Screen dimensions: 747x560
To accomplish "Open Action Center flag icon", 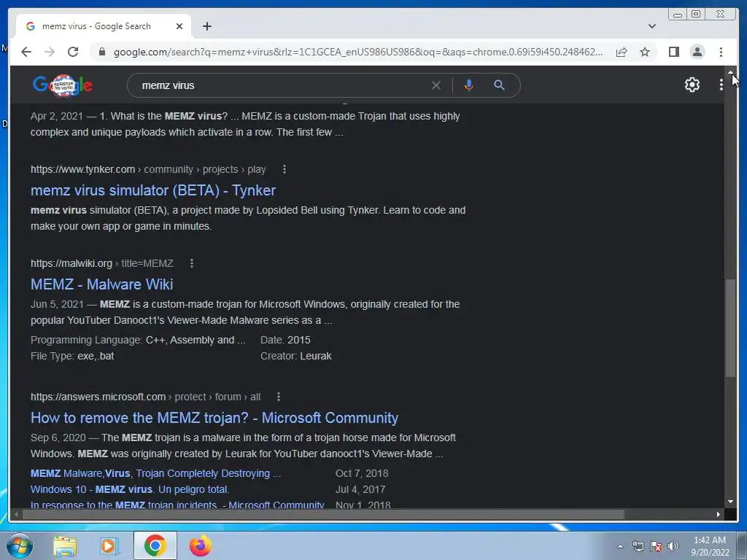I will [x=656, y=546].
